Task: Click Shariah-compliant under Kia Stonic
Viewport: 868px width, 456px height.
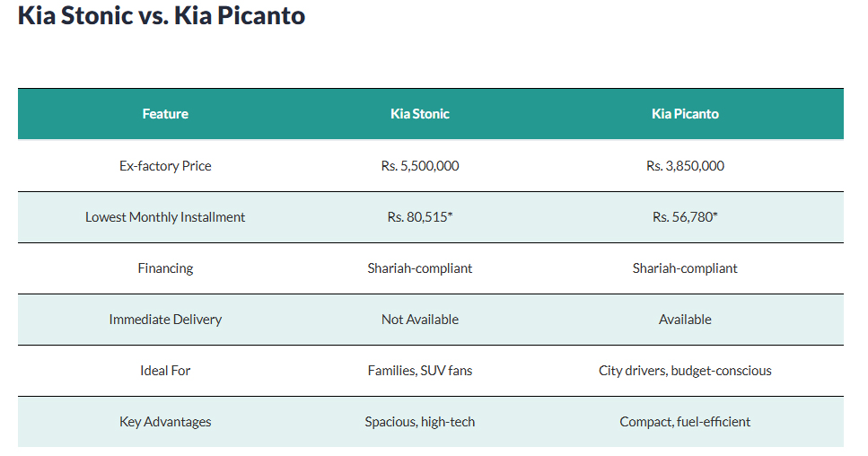Action: 419,268
